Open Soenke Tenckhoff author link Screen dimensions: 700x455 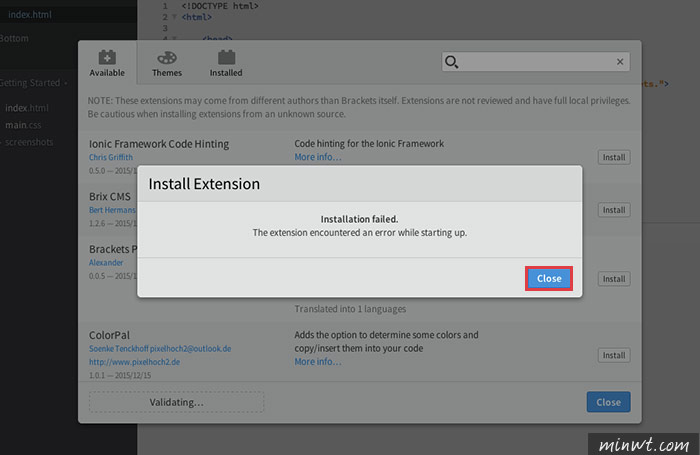[160, 348]
